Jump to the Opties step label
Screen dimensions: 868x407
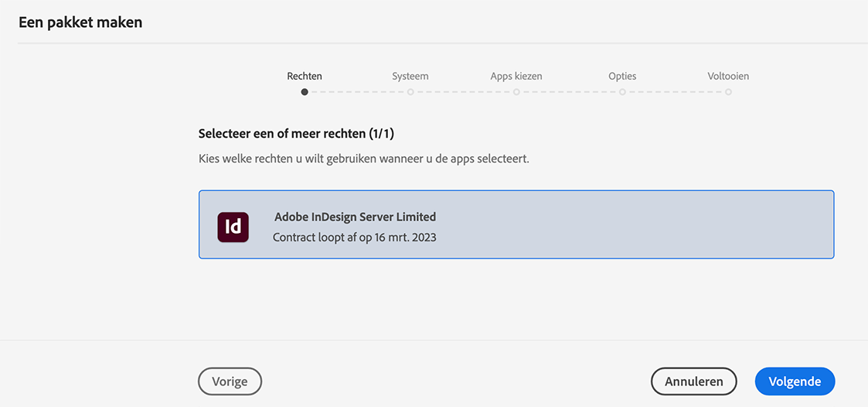622,76
